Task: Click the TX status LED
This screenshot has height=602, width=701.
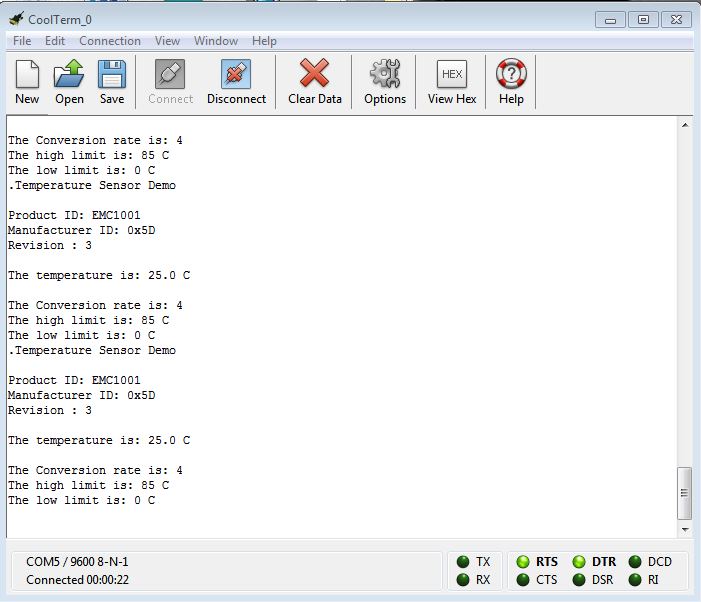Action: tap(462, 562)
